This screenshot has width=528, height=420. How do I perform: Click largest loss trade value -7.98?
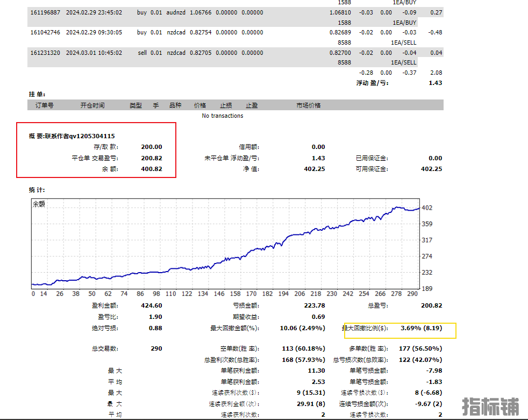434,371
